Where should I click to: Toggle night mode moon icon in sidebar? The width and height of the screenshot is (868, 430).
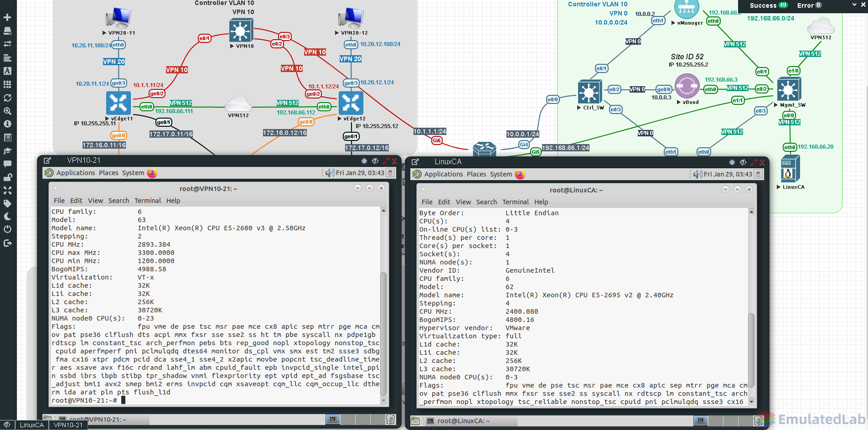tap(7, 216)
